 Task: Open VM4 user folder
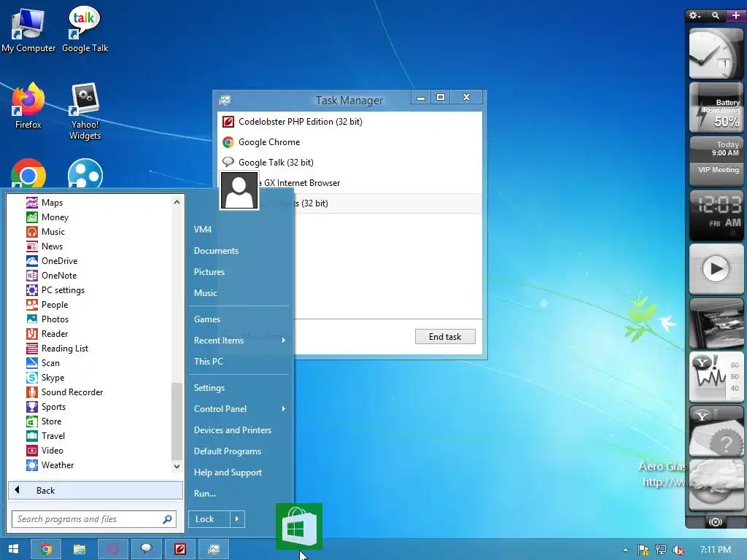203,230
